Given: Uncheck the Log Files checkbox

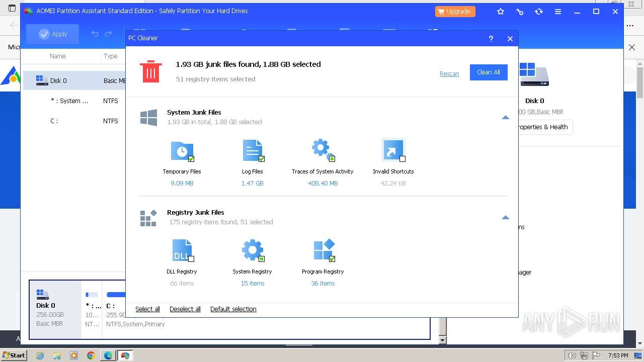Looking at the screenshot, I should tap(262, 159).
